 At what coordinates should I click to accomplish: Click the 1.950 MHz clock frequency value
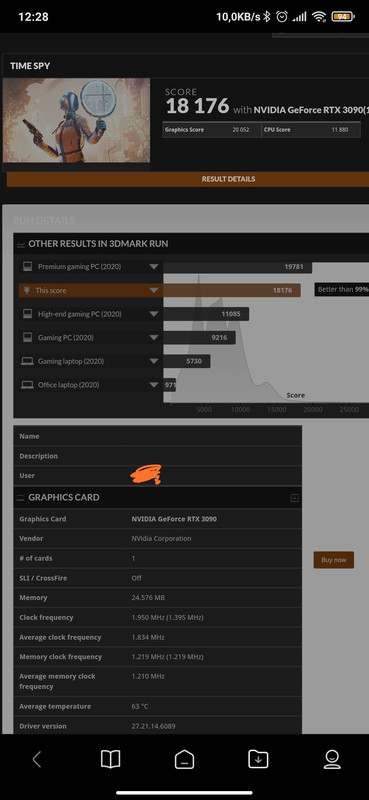coord(167,617)
